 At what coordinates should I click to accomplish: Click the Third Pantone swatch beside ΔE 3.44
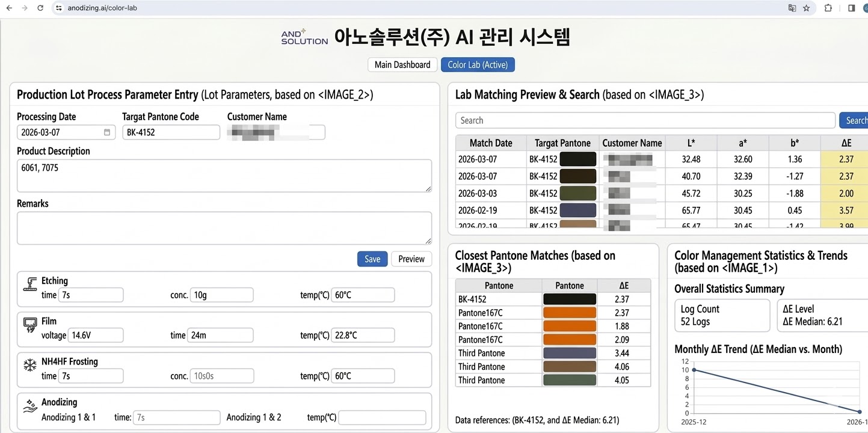(x=569, y=353)
